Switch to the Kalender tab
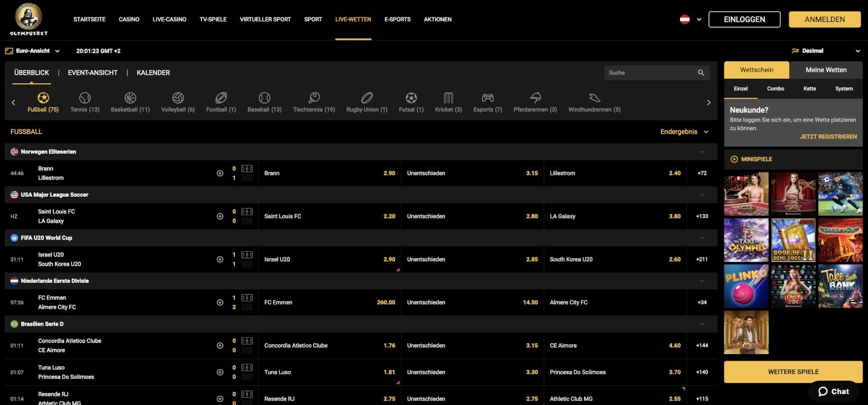Screen dimensions: 868x405 click(153, 73)
